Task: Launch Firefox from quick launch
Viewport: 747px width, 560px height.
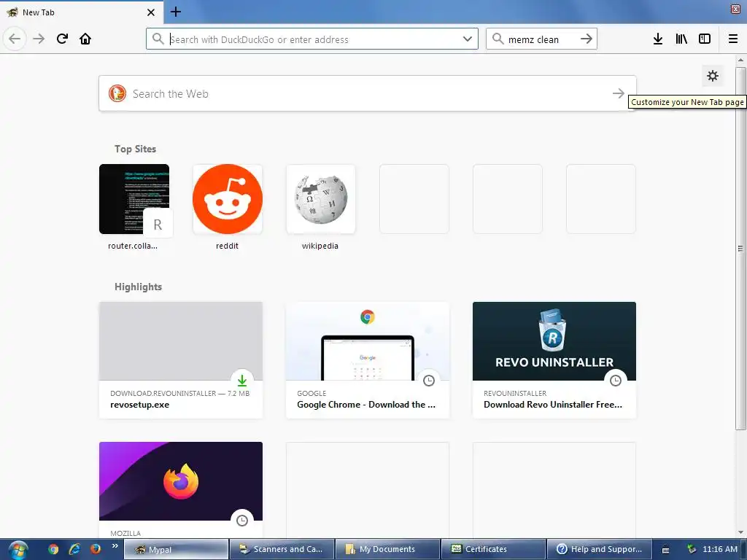Action: 96,549
